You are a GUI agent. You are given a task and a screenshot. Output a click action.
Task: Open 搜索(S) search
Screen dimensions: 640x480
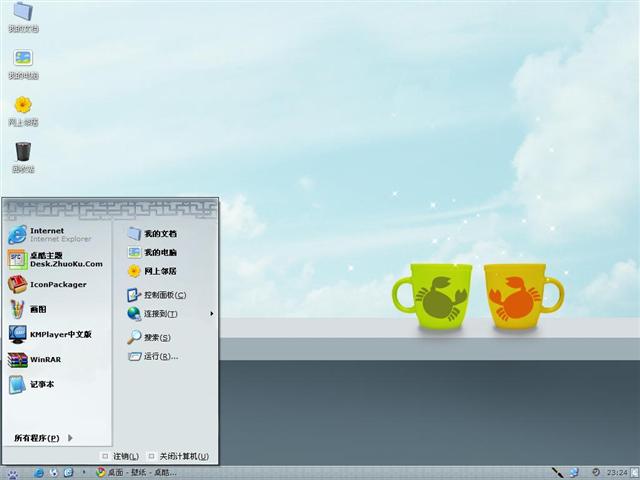(149, 337)
